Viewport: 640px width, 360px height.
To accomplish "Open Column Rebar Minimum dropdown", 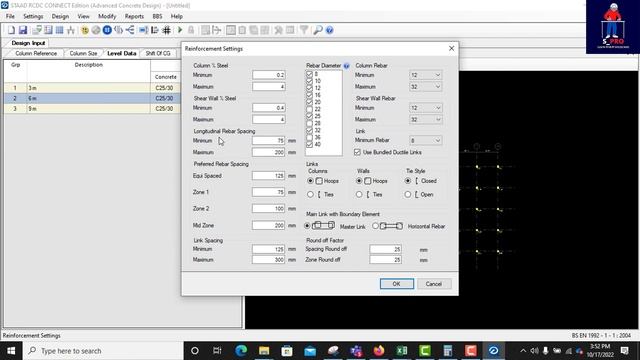I will [x=425, y=75].
